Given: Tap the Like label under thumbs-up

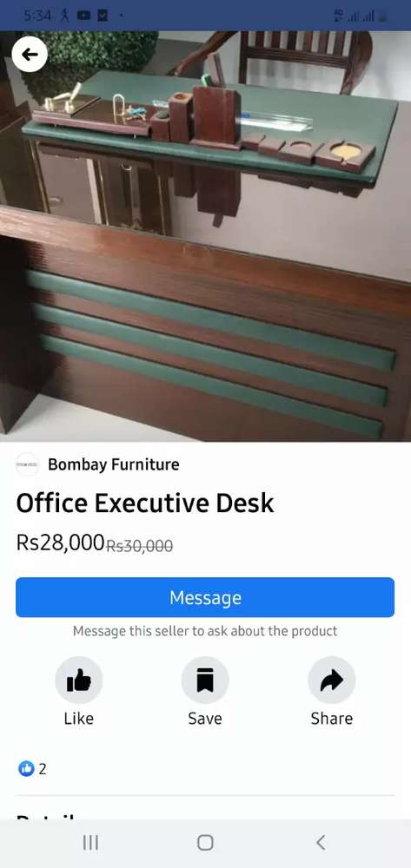Looking at the screenshot, I should pos(79,719).
